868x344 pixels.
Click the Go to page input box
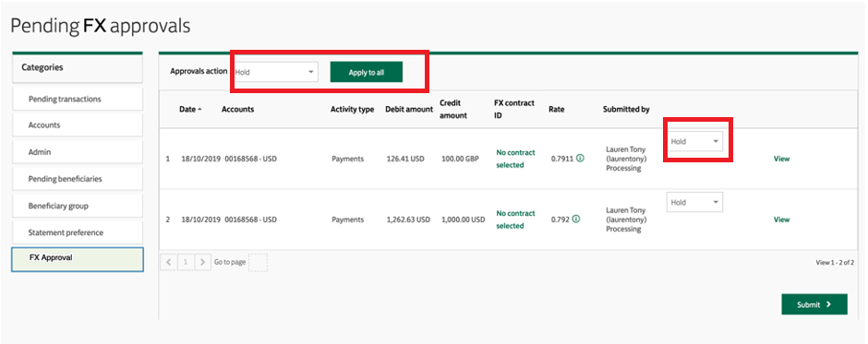coord(258,263)
